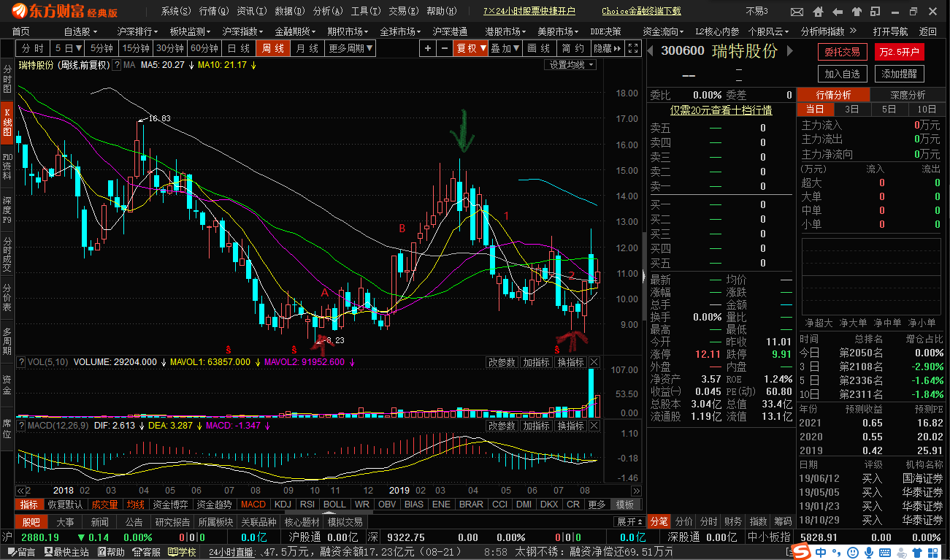Click Sogou input method S icon
The width and height of the screenshot is (950, 560).
[802, 552]
